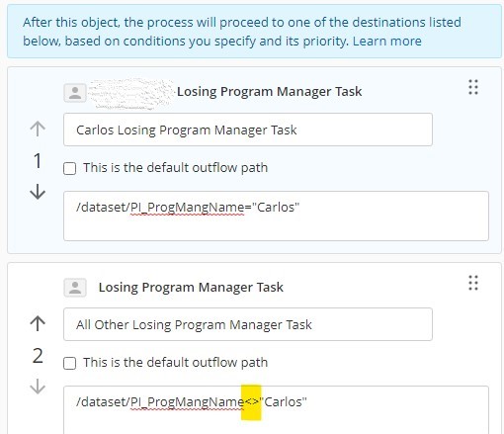Click All Other Losing Program Manager Task field

pos(248,324)
